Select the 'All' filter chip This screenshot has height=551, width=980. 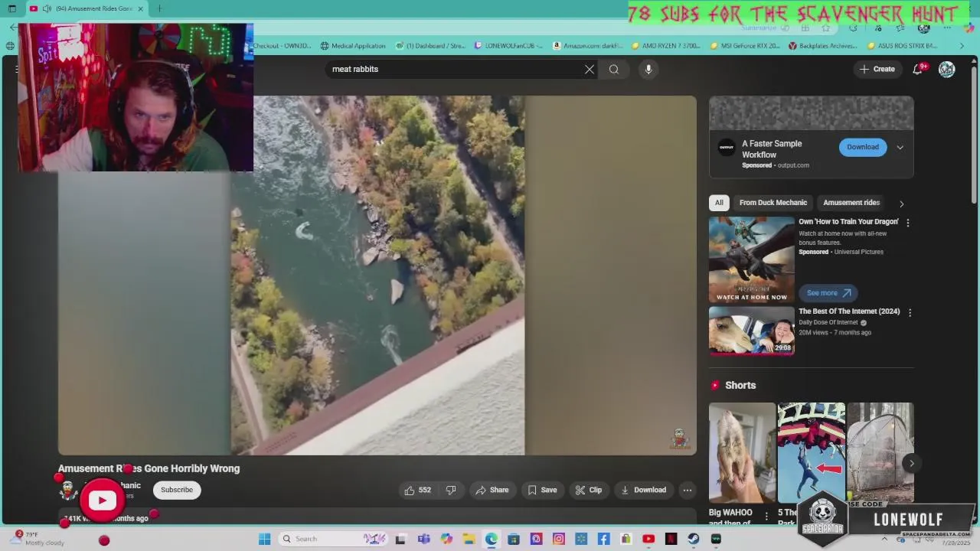(719, 203)
